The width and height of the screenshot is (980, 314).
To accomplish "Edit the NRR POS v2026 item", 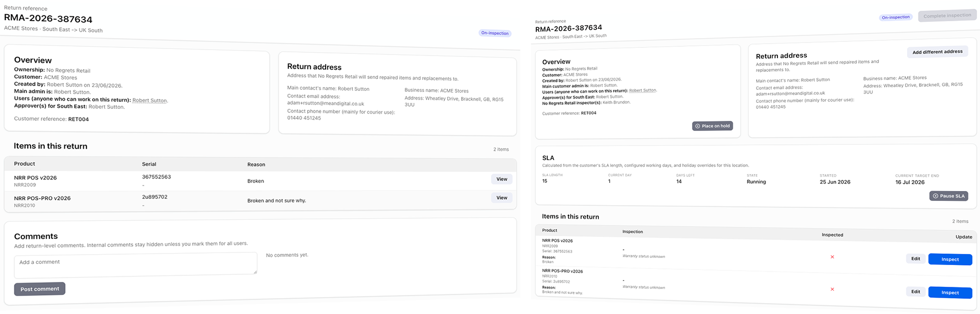I will (x=916, y=259).
